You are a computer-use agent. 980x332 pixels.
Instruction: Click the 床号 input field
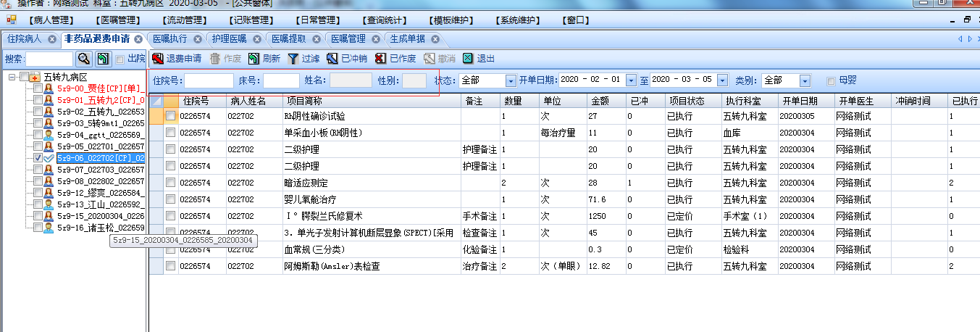tap(281, 80)
